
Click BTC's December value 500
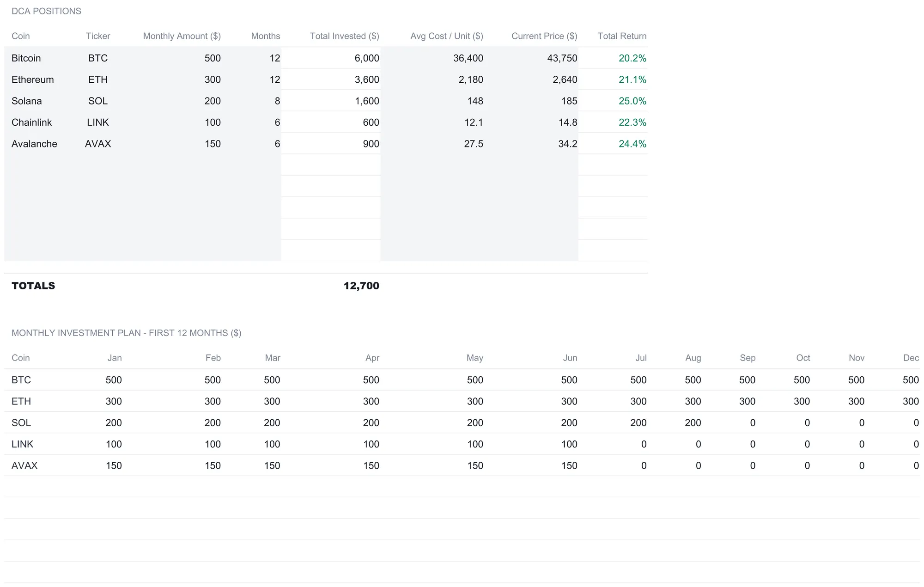click(911, 380)
